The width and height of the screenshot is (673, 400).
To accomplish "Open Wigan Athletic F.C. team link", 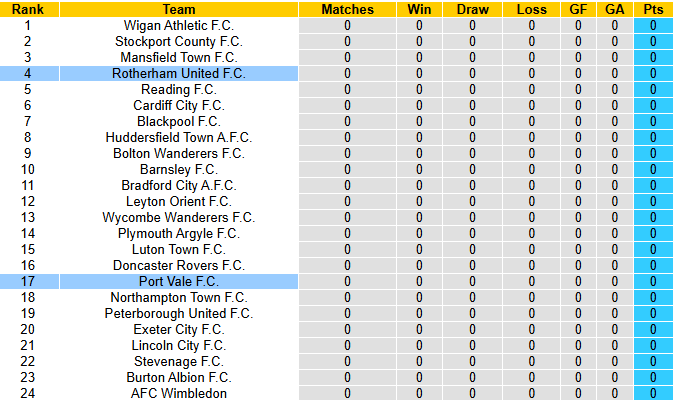I will pos(179,25).
